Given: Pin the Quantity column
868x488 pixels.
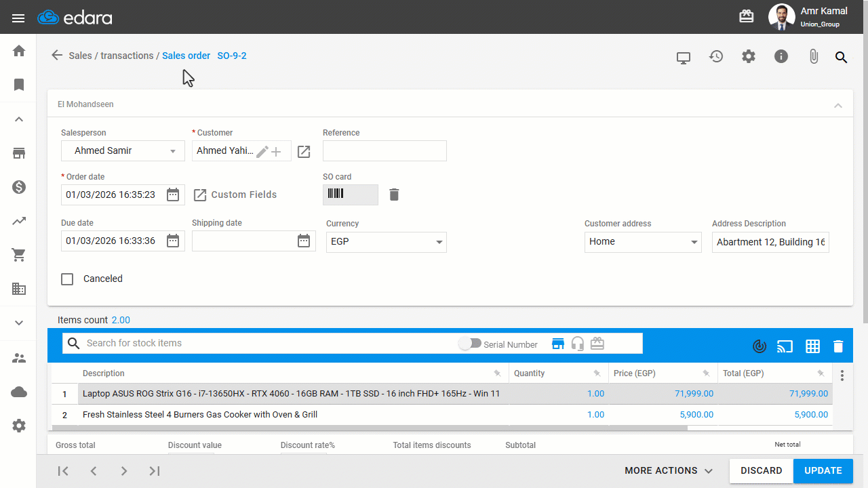Looking at the screenshot, I should pyautogui.click(x=597, y=373).
